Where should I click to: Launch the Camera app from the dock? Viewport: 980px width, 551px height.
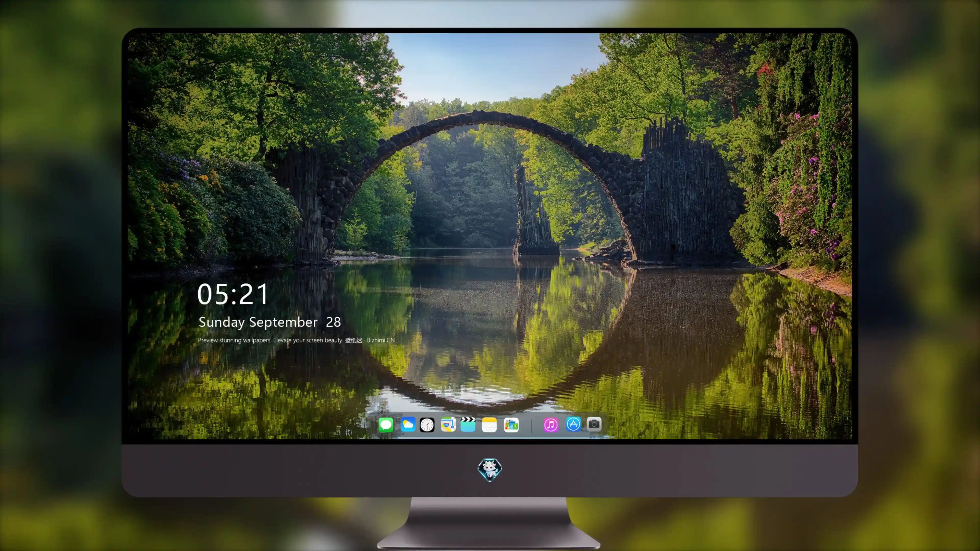pos(594,424)
